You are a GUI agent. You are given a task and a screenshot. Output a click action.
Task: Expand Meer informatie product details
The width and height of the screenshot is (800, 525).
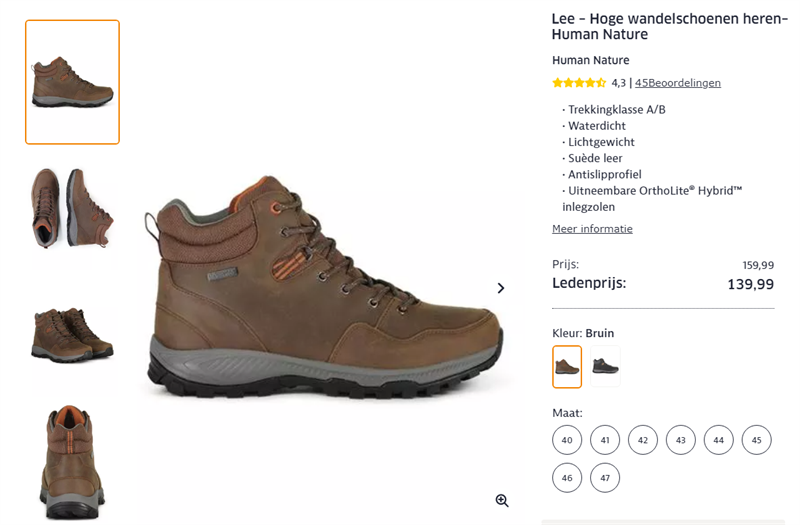(592, 229)
